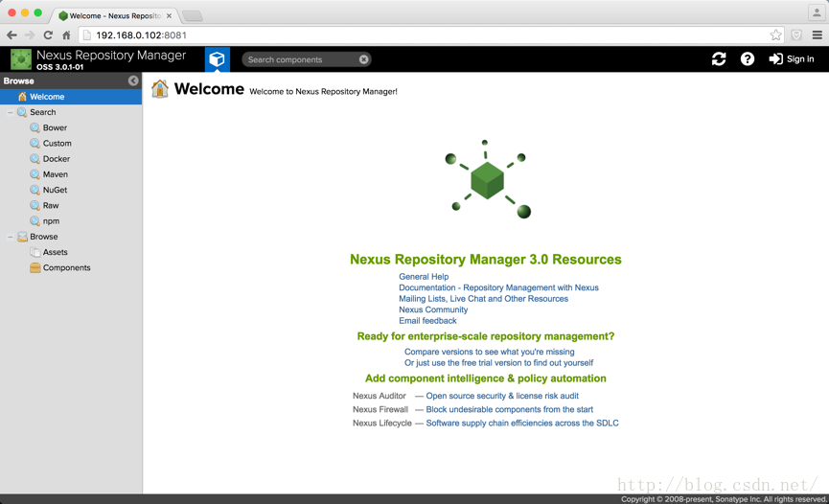Screen dimensions: 829x504
Task: Visit the Nexus Community link
Action: pos(433,309)
